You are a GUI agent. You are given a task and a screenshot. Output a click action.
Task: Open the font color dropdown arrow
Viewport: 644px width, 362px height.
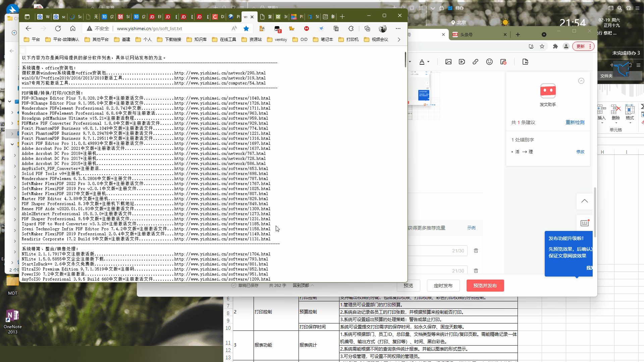point(428,62)
